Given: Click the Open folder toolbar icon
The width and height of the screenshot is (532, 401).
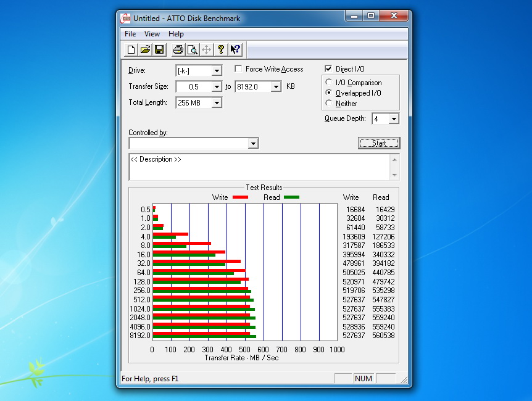Looking at the screenshot, I should pyautogui.click(x=145, y=50).
